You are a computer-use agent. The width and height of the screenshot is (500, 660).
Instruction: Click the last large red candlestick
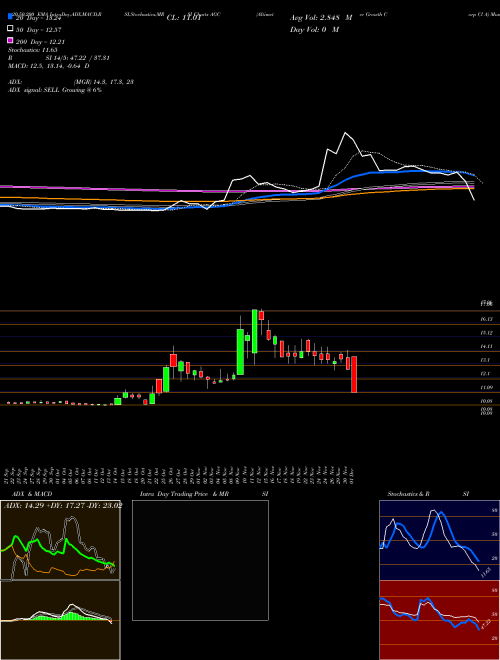click(x=354, y=374)
